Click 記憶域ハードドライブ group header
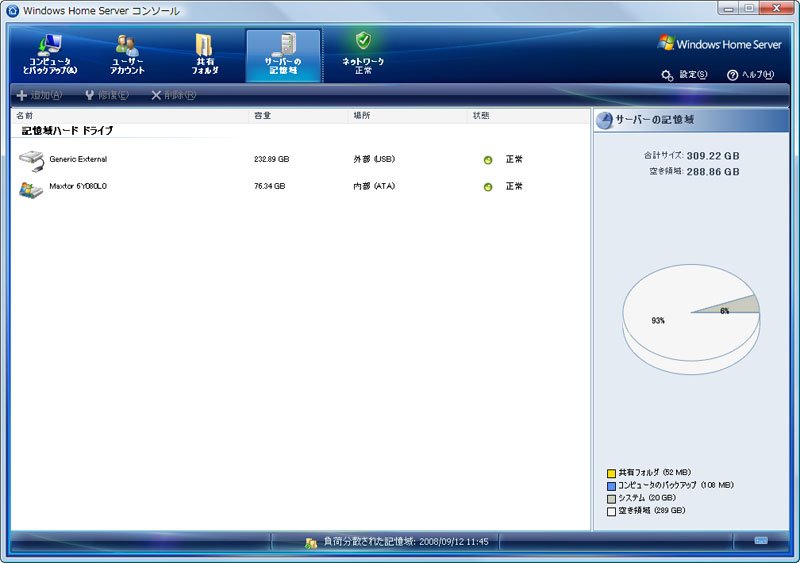800x563 pixels. coord(67,131)
